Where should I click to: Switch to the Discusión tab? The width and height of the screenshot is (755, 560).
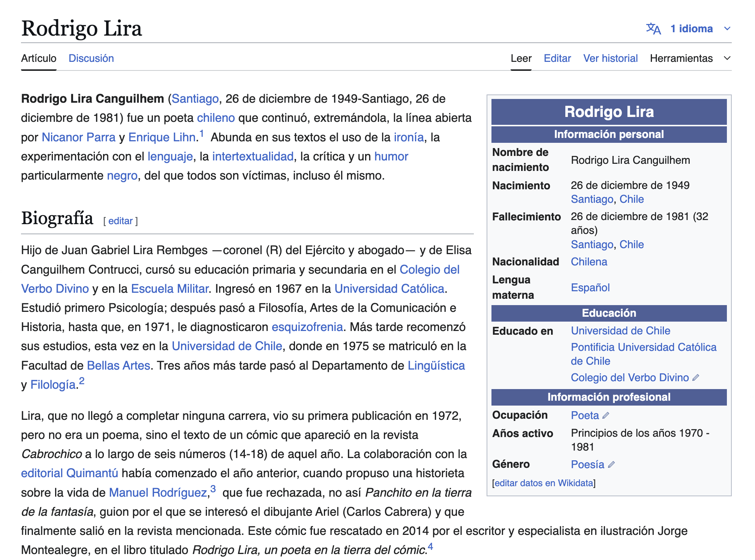point(91,58)
